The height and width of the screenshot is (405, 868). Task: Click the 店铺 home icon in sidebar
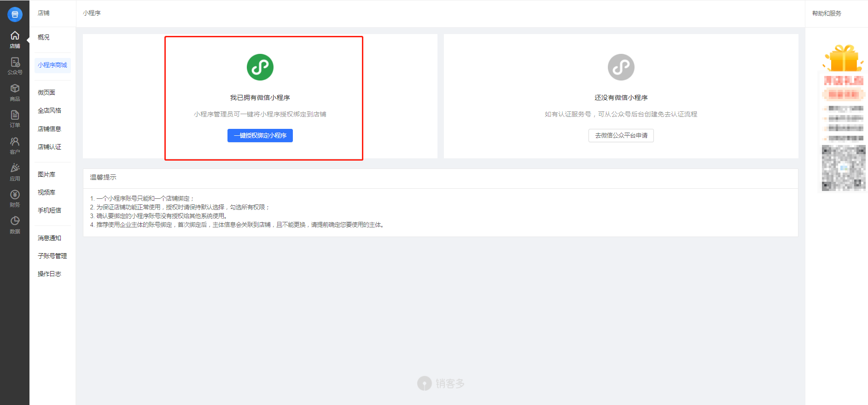tap(15, 36)
